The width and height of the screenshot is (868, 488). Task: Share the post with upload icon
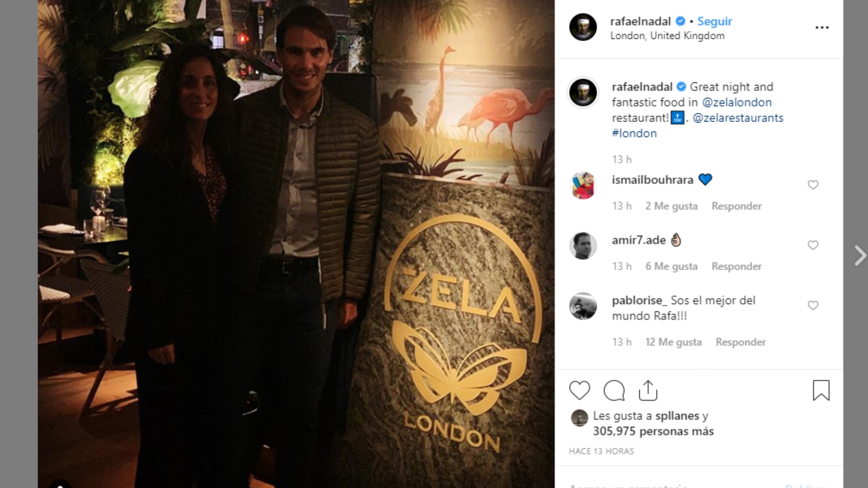[x=648, y=390]
